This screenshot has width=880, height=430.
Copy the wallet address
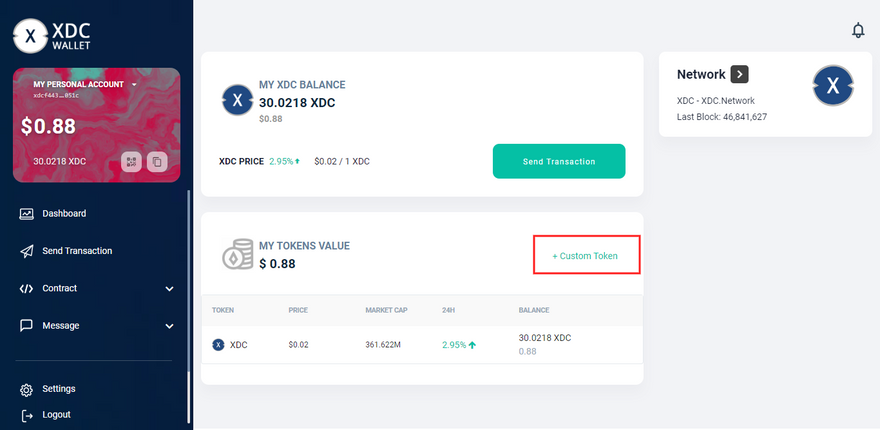(x=156, y=161)
